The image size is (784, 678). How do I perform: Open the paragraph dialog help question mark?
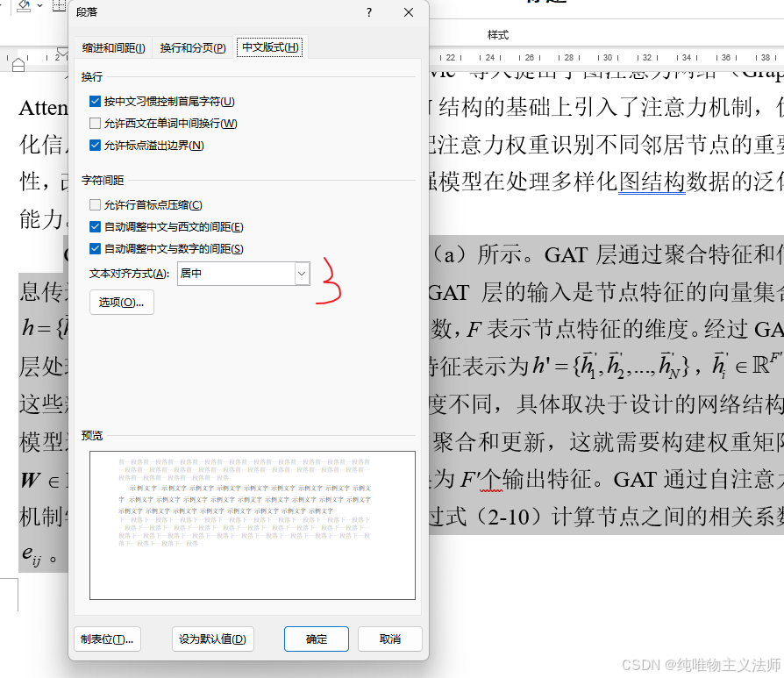[369, 12]
